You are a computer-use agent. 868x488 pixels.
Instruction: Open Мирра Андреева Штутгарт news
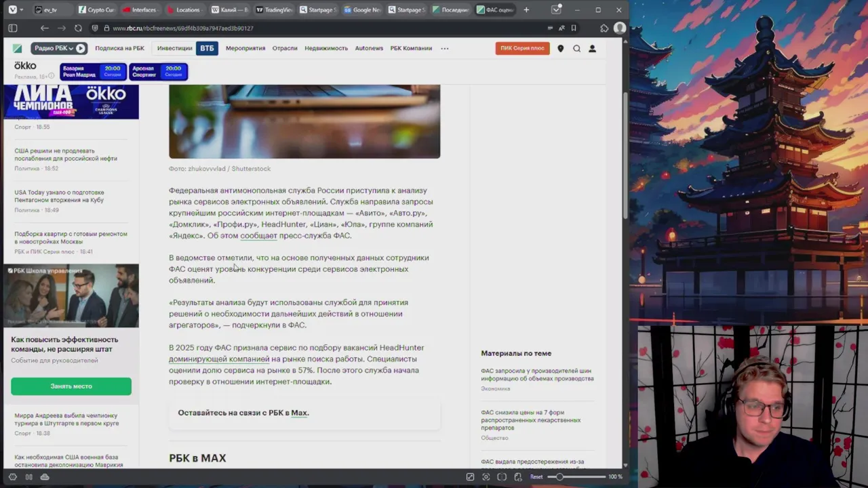click(66, 419)
